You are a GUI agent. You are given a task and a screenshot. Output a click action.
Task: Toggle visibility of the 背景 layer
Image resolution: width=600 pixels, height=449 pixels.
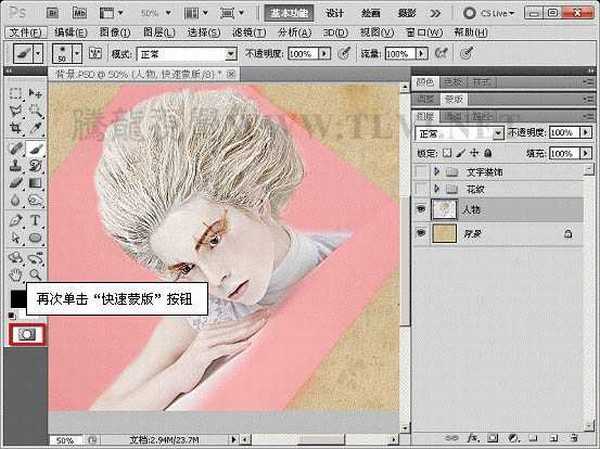(x=419, y=233)
